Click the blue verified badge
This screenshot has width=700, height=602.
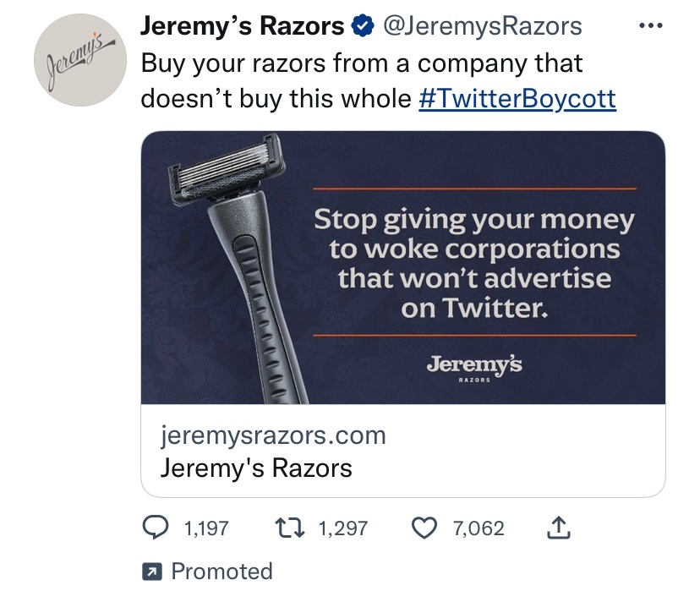click(x=363, y=25)
